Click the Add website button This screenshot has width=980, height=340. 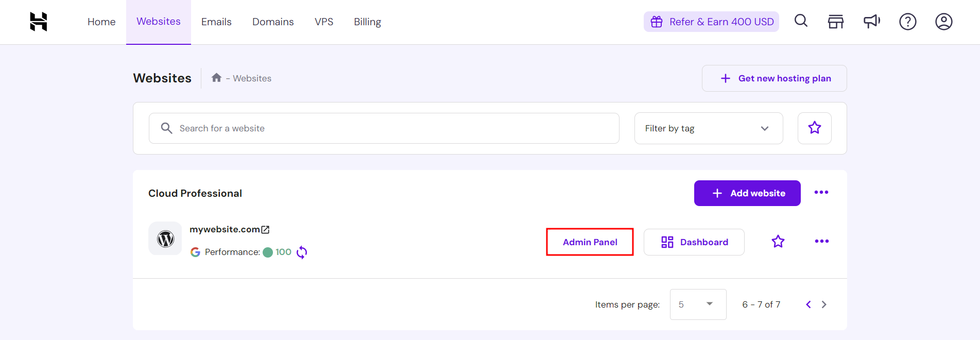pos(747,193)
